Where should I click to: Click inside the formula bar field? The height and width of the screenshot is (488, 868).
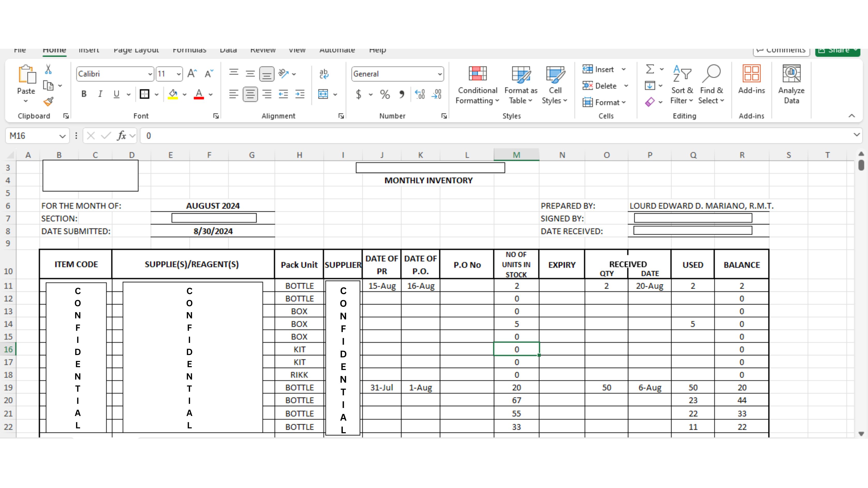point(472,136)
